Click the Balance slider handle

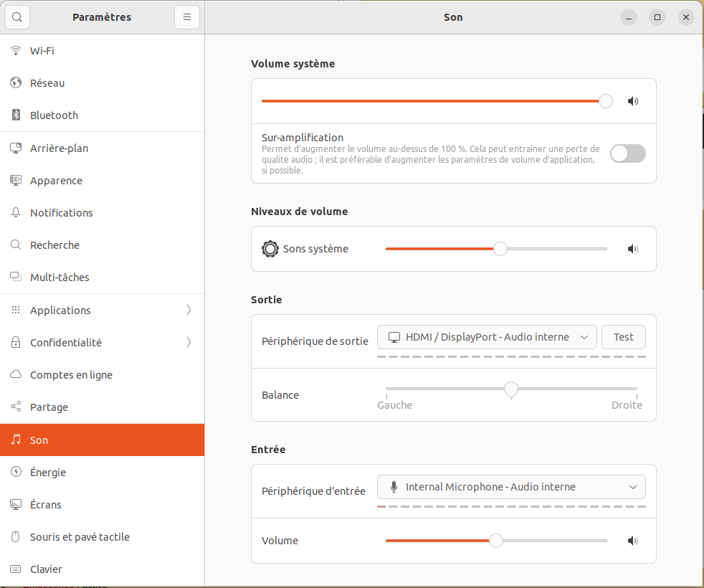pos(511,390)
